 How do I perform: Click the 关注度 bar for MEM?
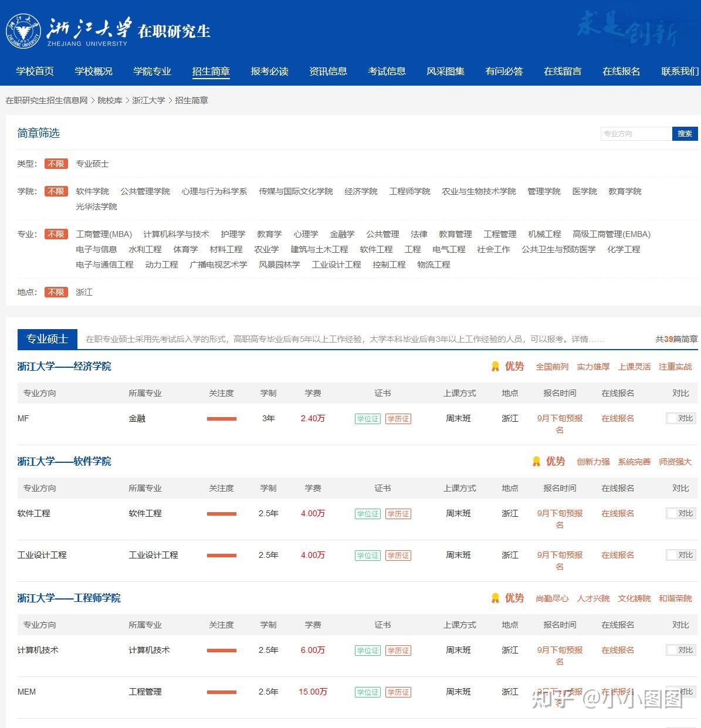click(x=222, y=692)
